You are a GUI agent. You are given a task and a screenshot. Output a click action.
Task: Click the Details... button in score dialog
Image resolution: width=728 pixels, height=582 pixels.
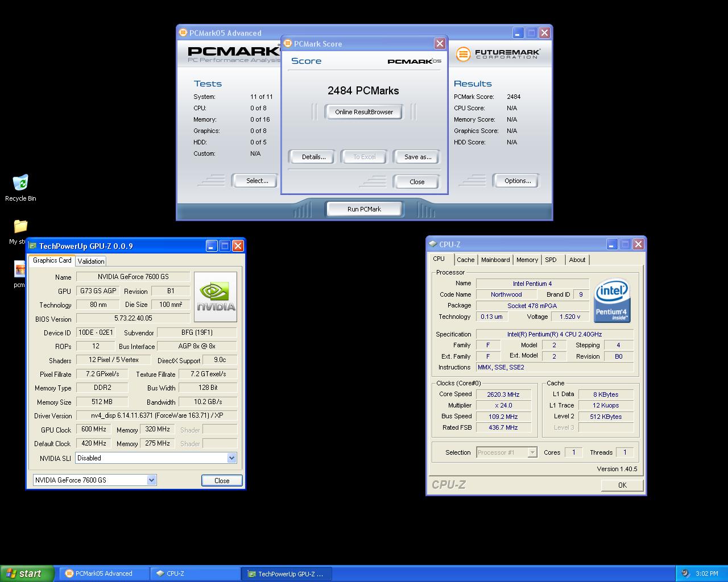point(313,157)
